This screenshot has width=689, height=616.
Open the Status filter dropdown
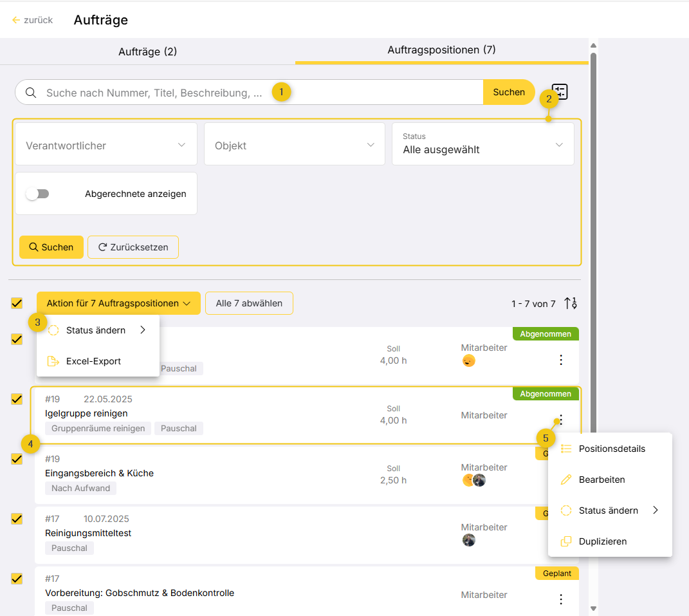(482, 145)
